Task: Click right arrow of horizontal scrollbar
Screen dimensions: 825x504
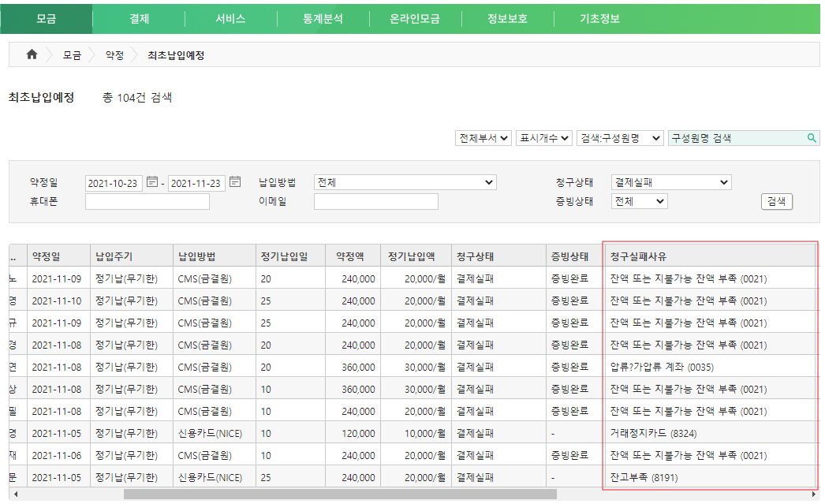Action: click(813, 495)
